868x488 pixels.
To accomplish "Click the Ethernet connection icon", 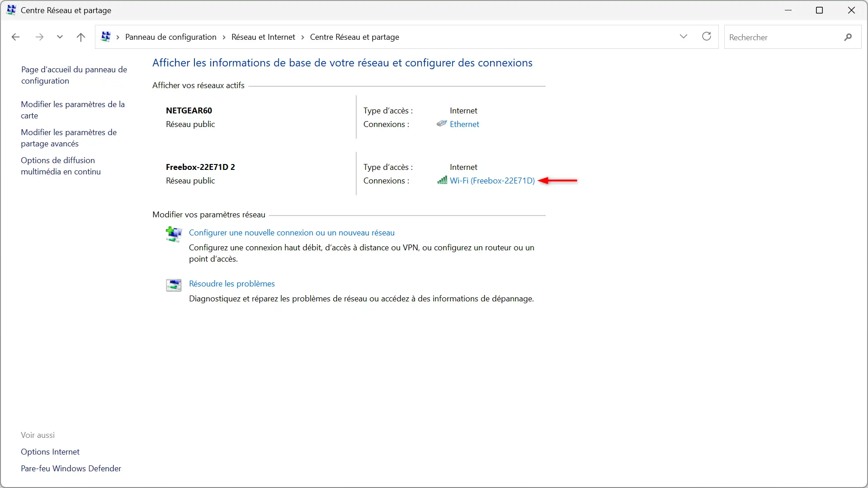I will coord(442,124).
